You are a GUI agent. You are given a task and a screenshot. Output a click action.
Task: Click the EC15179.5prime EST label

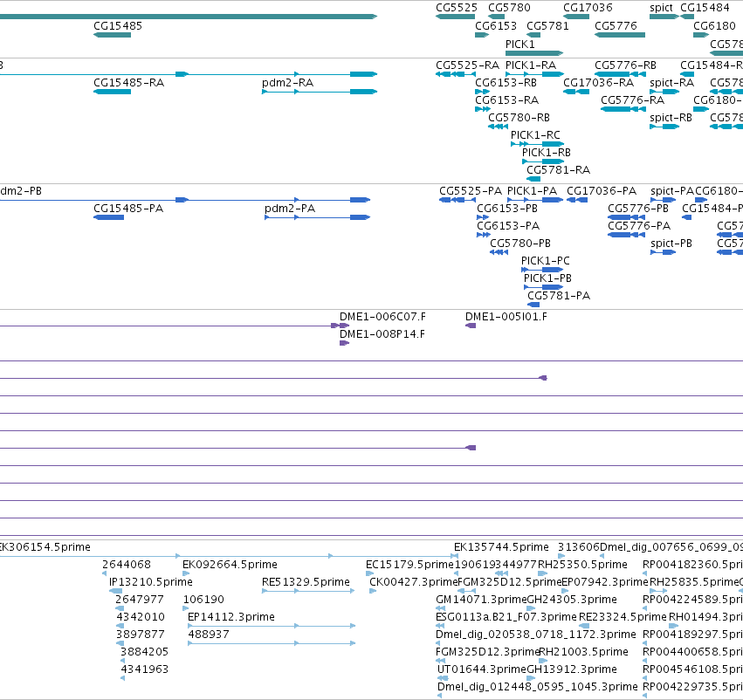(x=409, y=565)
